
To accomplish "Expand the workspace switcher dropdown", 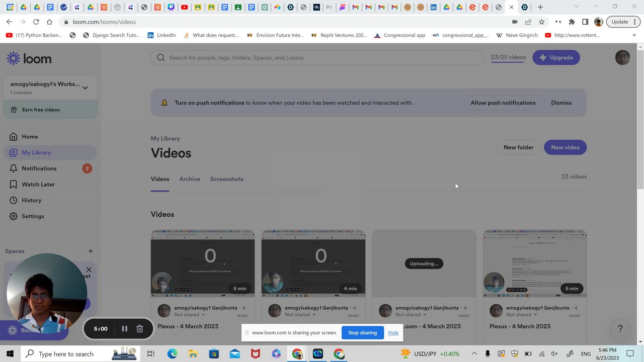I will coord(85,87).
